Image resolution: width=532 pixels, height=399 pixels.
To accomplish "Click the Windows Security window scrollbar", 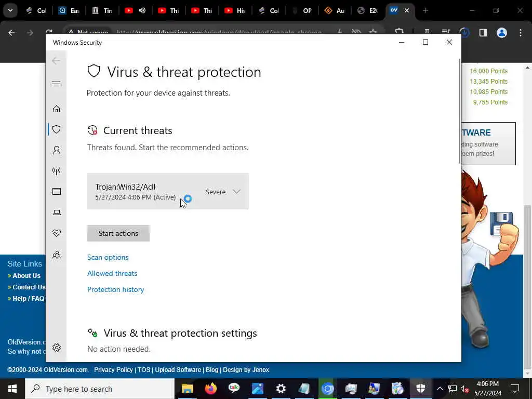I will [460, 111].
